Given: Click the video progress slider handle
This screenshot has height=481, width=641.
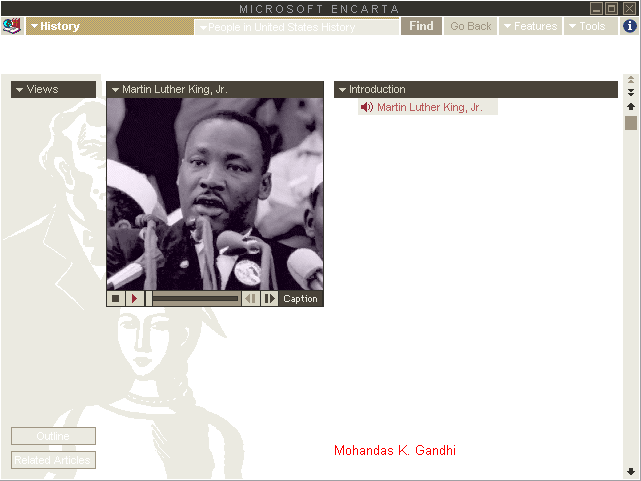Looking at the screenshot, I should pos(149,299).
